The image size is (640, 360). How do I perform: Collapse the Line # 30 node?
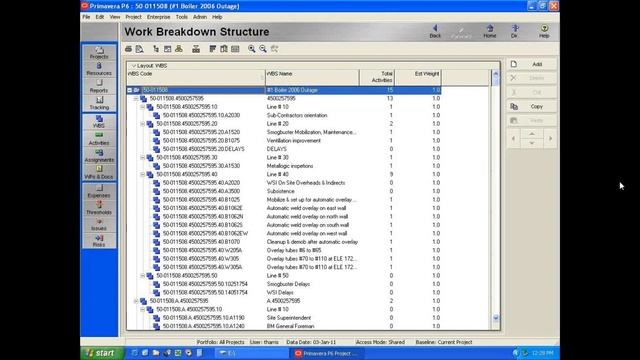coord(142,158)
